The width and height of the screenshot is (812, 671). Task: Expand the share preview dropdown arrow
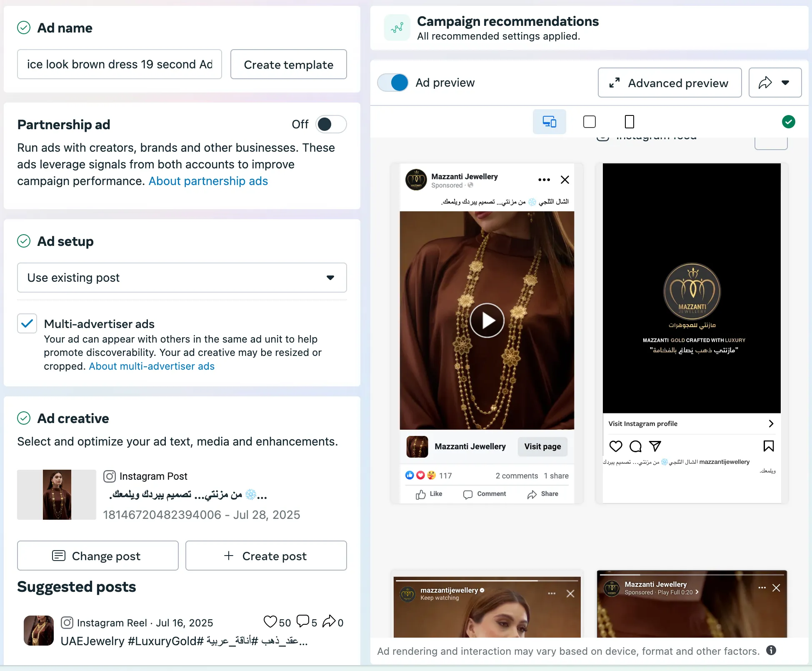pyautogui.click(x=785, y=83)
